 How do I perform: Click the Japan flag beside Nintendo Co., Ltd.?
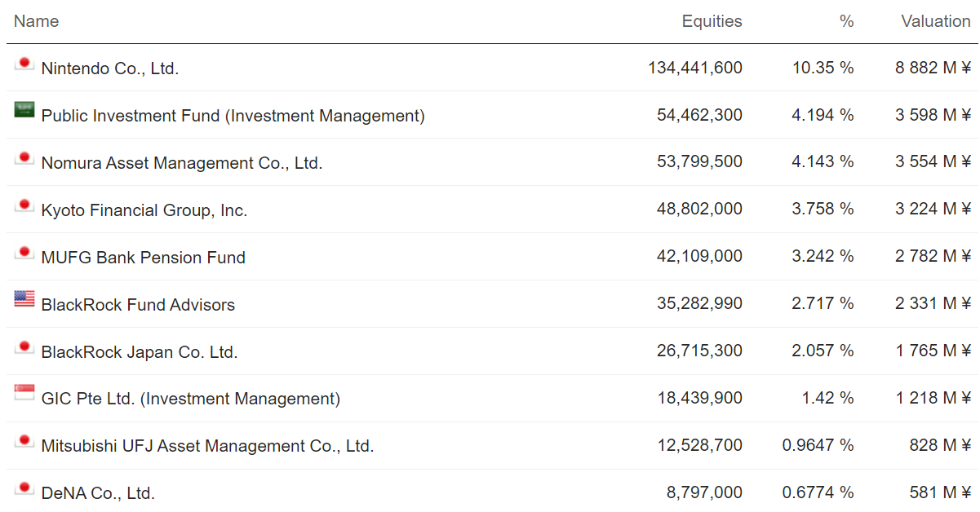tap(24, 64)
